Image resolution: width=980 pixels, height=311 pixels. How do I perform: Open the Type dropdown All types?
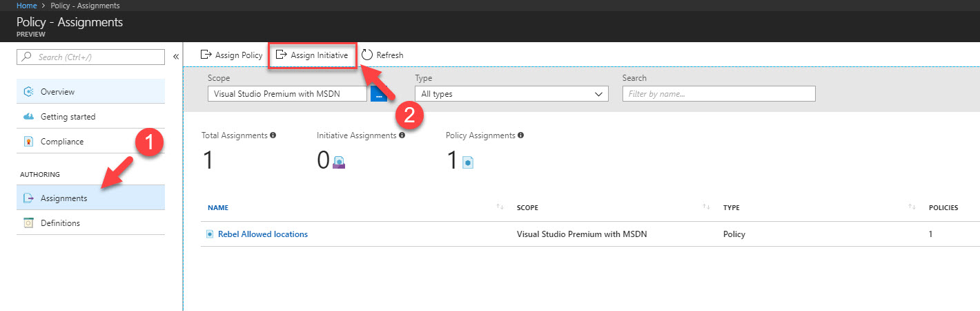pos(511,93)
